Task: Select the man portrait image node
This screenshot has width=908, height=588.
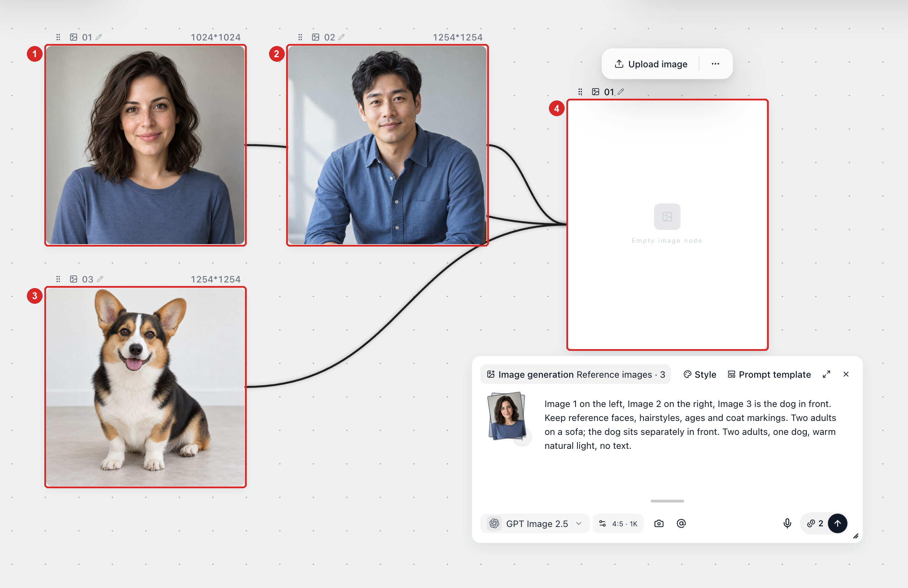Action: coord(387,145)
